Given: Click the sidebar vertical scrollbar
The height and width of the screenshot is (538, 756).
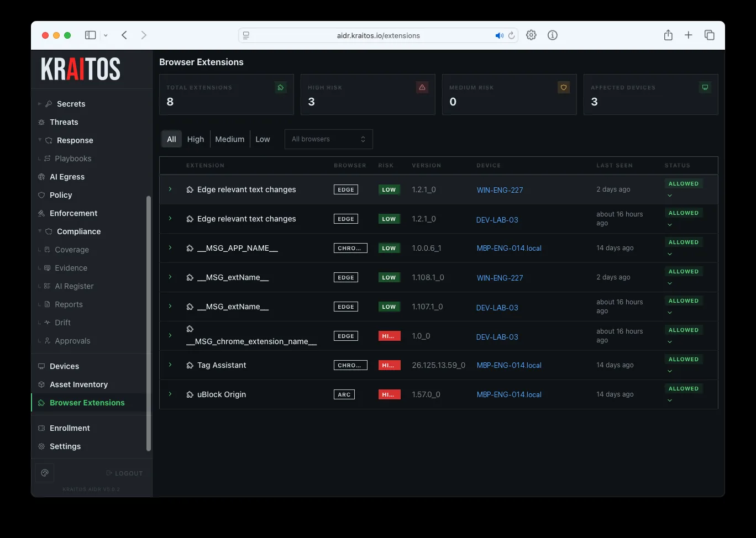Looking at the screenshot, I should [x=148, y=324].
